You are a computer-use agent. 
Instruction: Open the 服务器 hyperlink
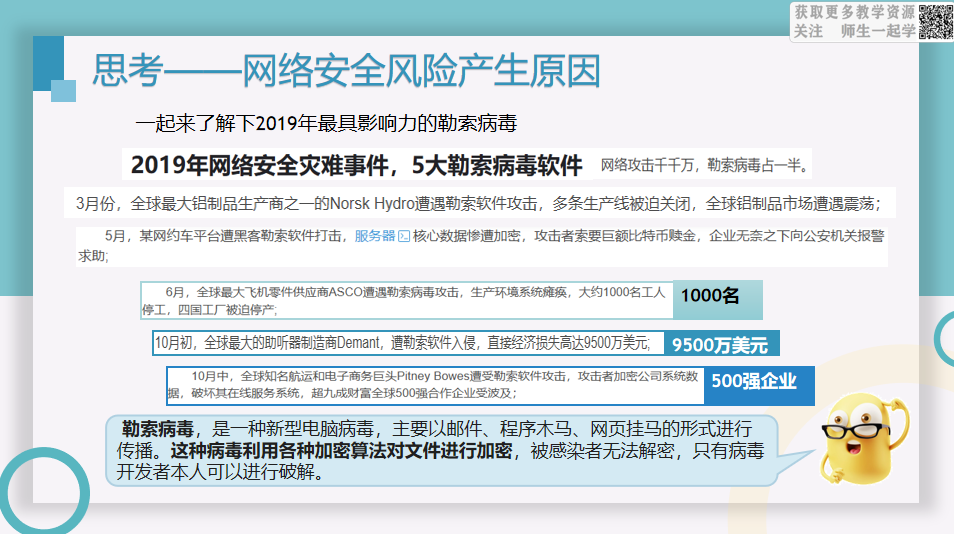point(375,237)
